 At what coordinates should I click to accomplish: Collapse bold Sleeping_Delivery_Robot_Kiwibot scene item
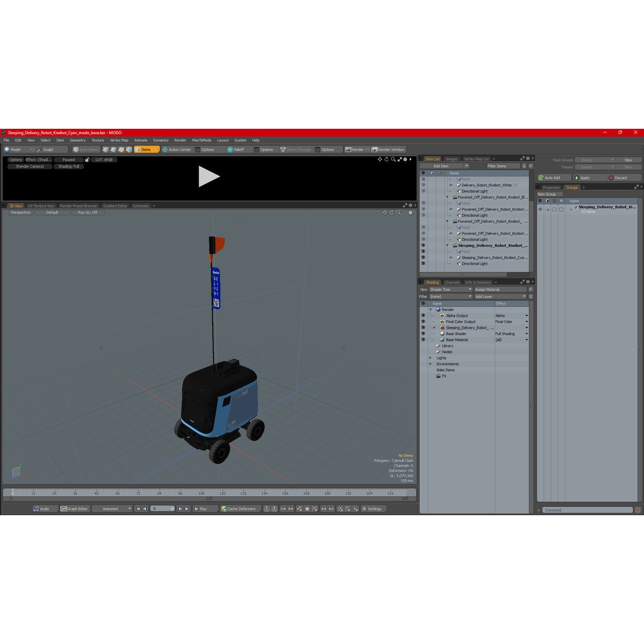tap(447, 246)
